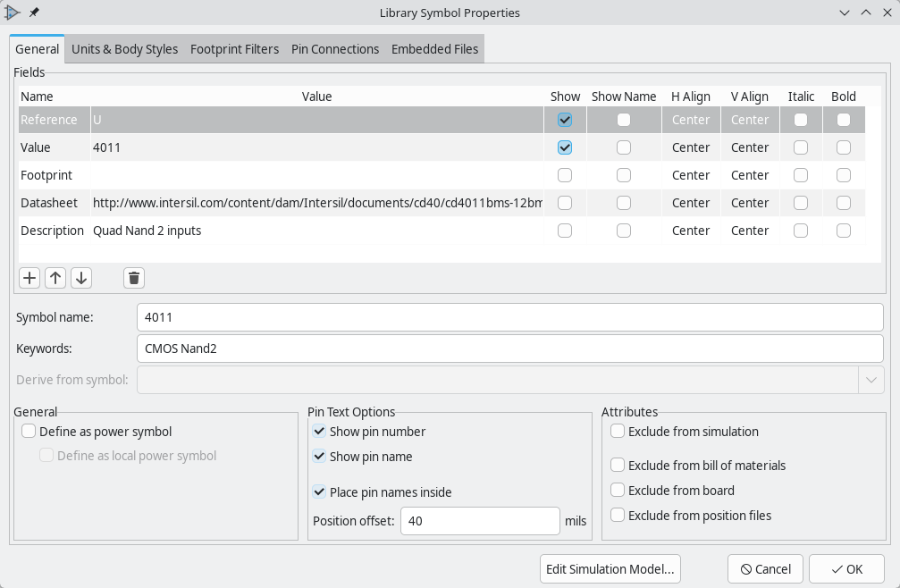
Task: Move selected field down with arrow icon
Action: click(x=81, y=278)
